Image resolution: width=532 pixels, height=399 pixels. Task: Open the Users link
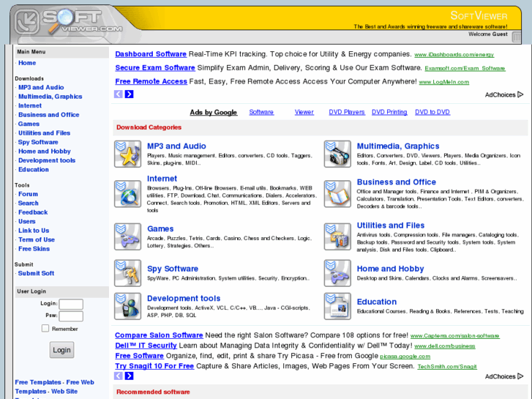pyautogui.click(x=27, y=222)
